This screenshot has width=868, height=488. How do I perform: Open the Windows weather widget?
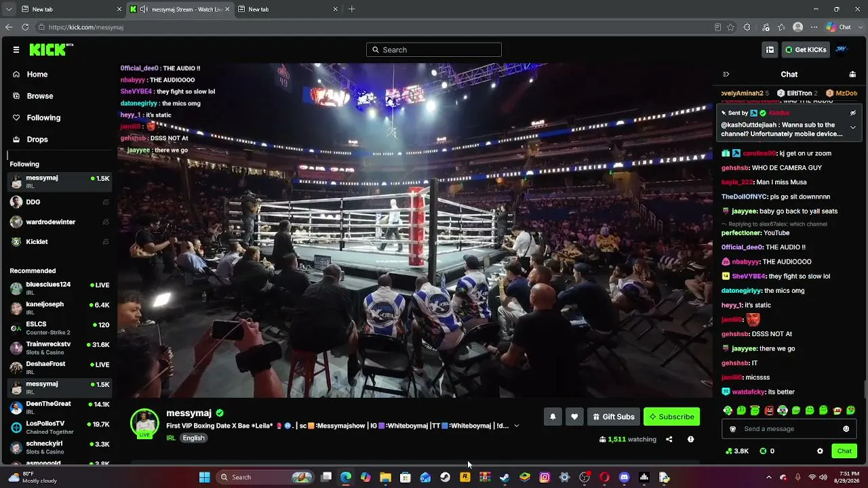click(x=33, y=477)
